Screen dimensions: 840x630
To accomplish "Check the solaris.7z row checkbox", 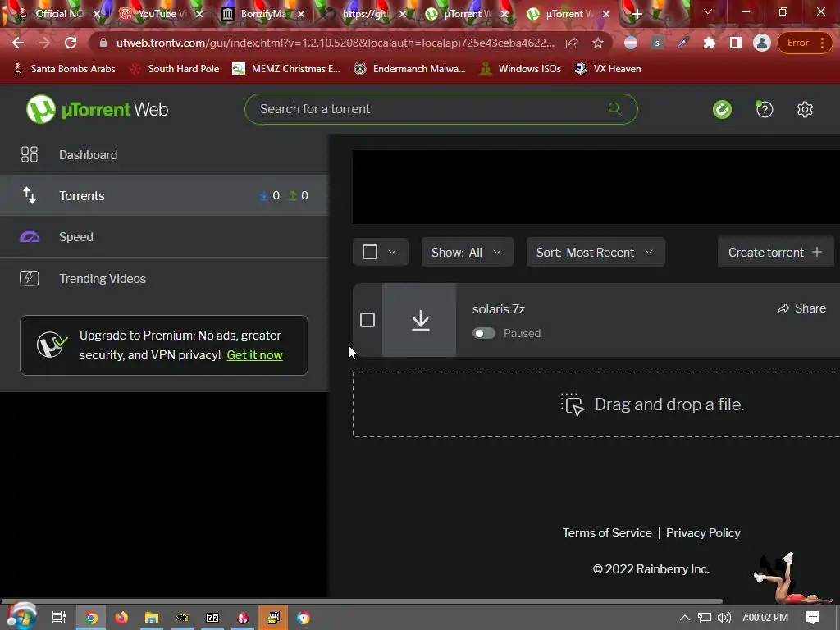I will pyautogui.click(x=367, y=320).
